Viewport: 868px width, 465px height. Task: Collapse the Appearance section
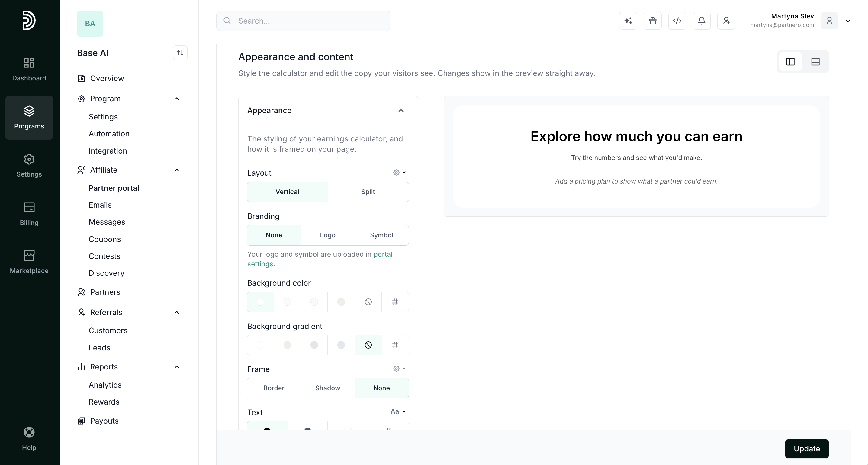pos(401,111)
